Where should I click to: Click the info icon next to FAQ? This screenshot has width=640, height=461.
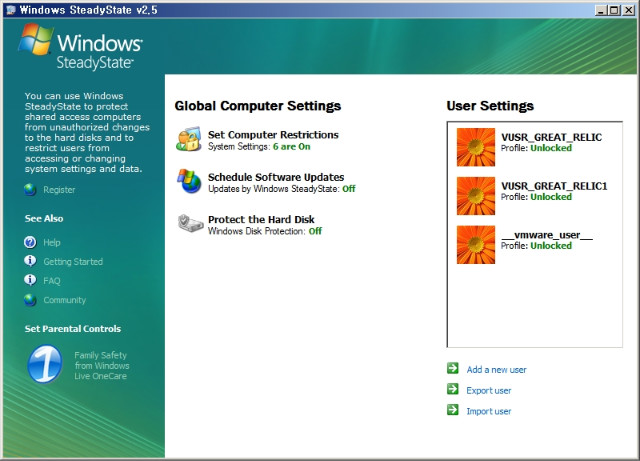(x=30, y=280)
